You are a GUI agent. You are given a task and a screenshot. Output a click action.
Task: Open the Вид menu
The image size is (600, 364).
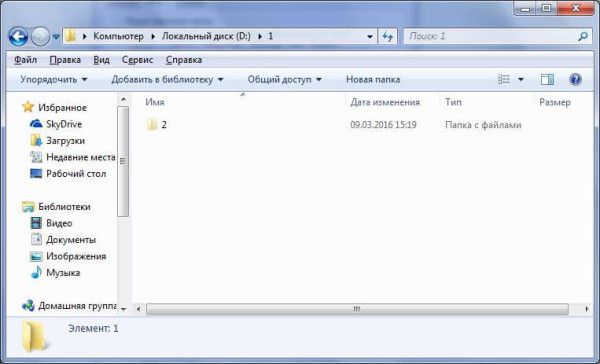(x=101, y=60)
